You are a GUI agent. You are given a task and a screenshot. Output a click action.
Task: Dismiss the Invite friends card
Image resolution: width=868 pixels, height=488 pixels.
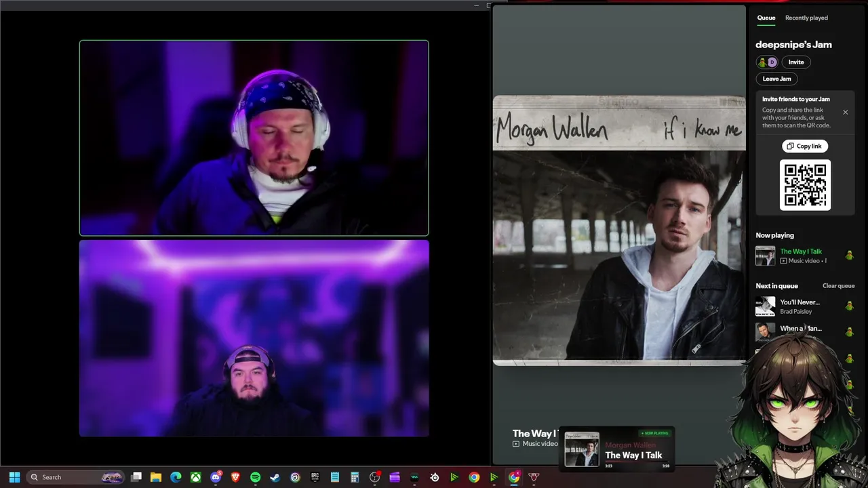(x=845, y=113)
